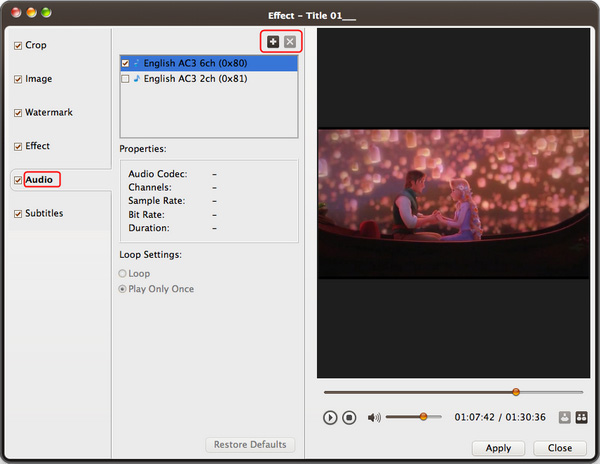Image resolution: width=600 pixels, height=464 pixels.
Task: Click the Channels property label
Action: [x=150, y=187]
